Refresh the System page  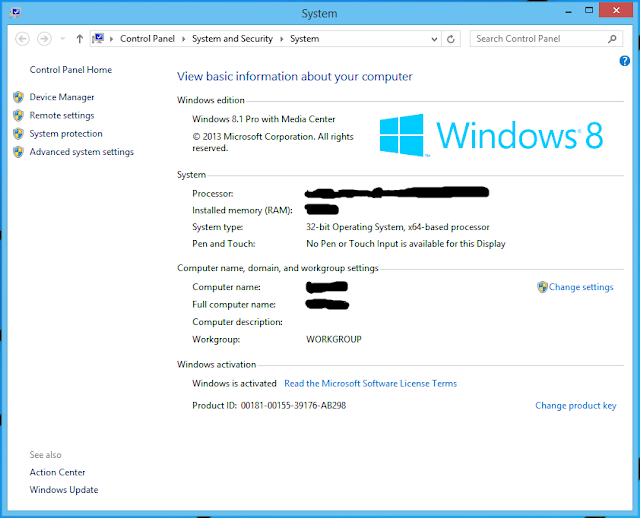(x=451, y=39)
